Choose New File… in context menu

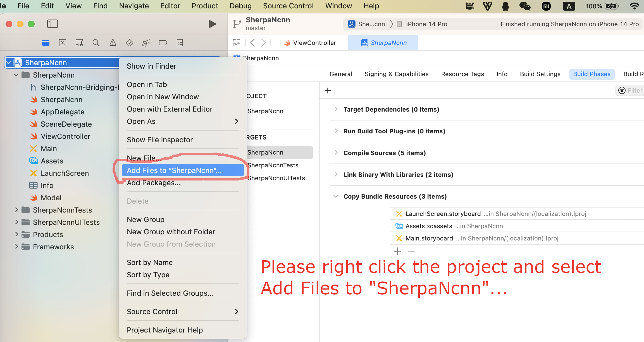coord(183,158)
